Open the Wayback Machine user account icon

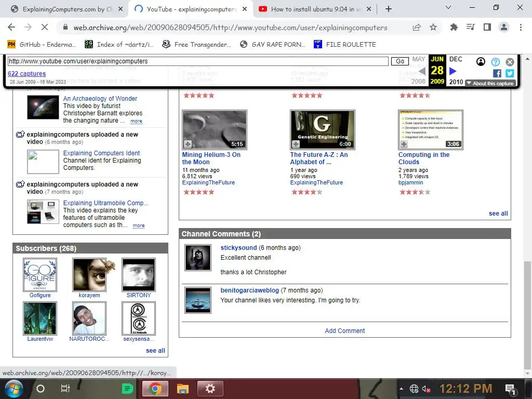coord(481,62)
